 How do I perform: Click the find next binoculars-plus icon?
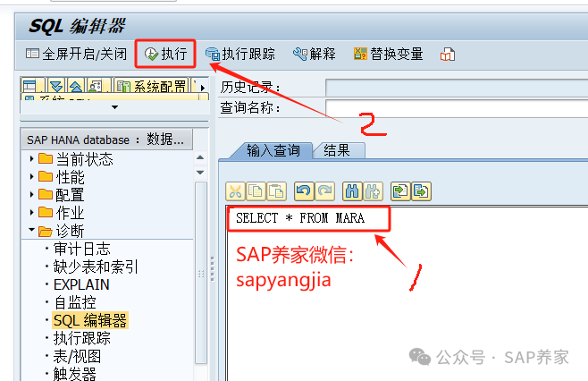(374, 191)
